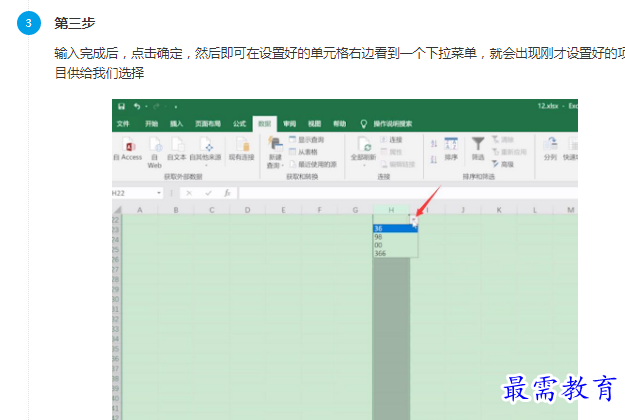
Task: Switch to the 插入 ribbon tab
Action: 177,124
